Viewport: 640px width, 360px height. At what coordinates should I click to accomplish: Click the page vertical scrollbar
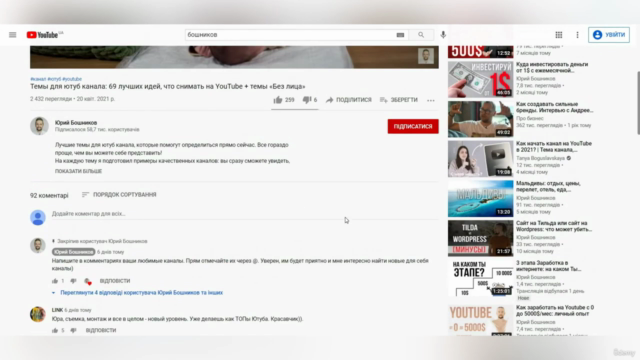coord(638,102)
